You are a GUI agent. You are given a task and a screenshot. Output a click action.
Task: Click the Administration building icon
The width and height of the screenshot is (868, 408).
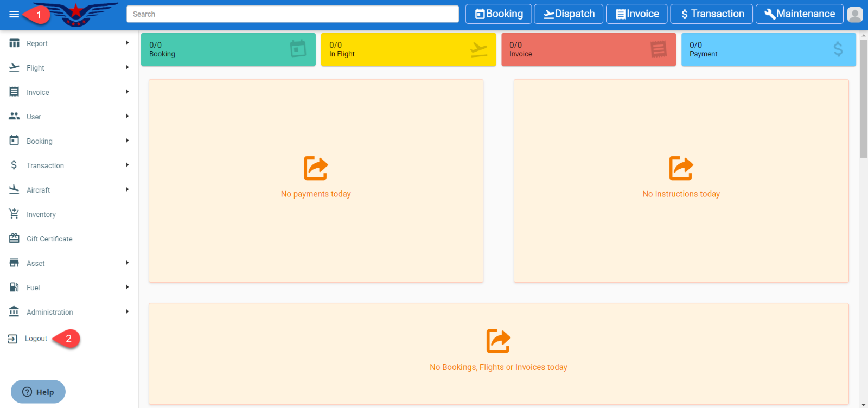pyautogui.click(x=14, y=311)
